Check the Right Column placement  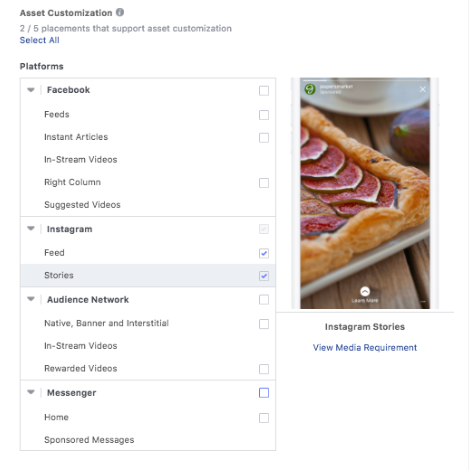coord(264,183)
